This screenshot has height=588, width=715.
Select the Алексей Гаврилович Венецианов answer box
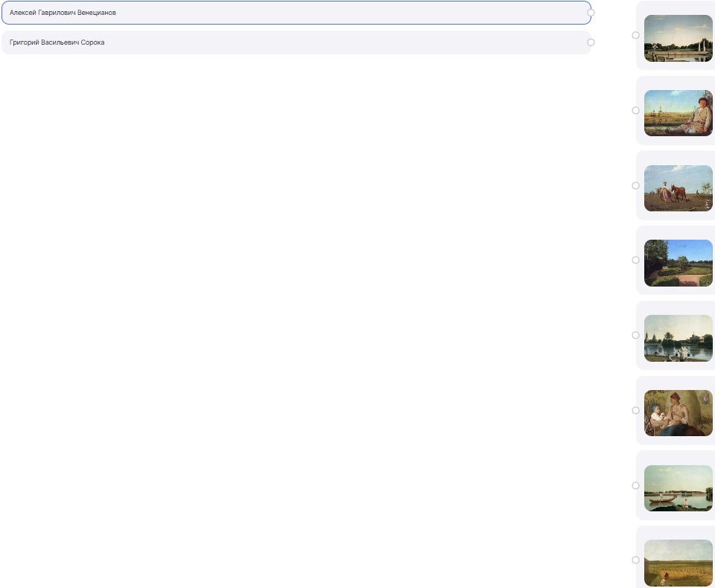tap(296, 13)
